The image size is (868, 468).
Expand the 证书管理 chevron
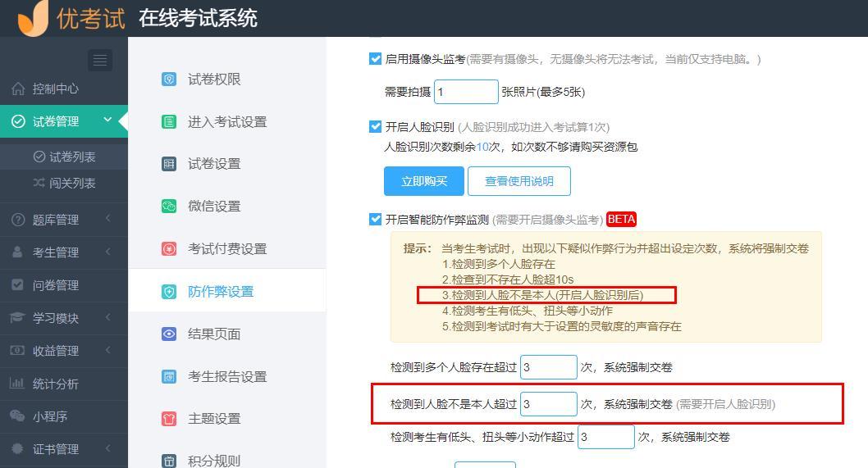click(x=108, y=448)
